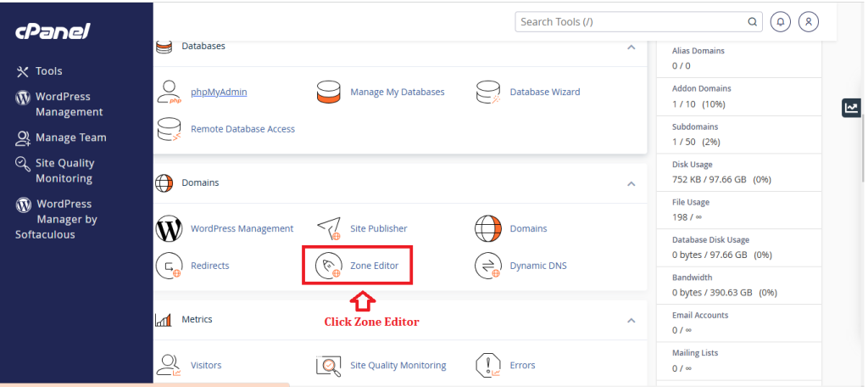Click the cPanel logo
868x387 pixels.
[x=53, y=31]
